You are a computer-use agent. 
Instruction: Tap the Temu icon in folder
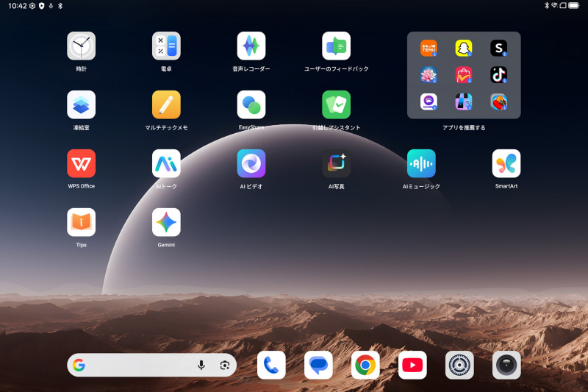coord(429,48)
